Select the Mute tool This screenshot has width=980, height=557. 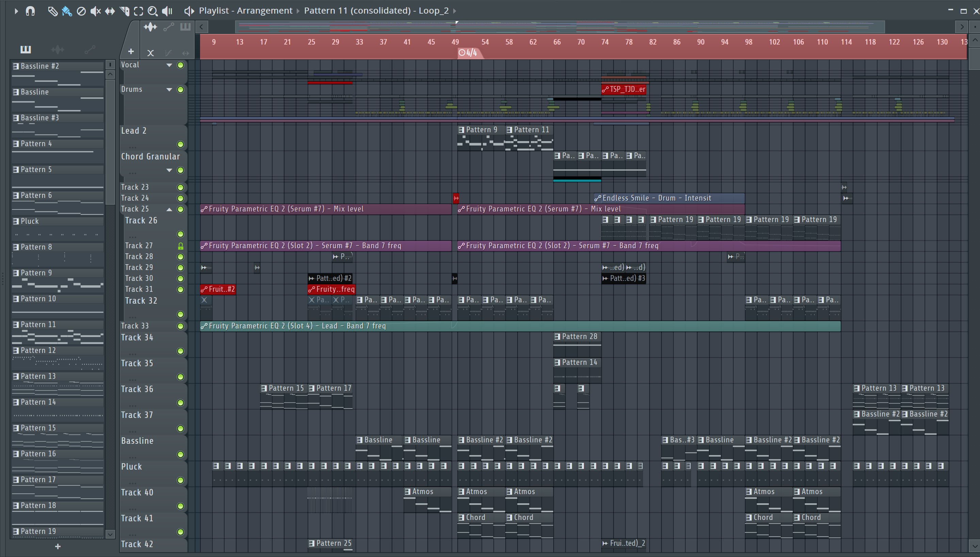click(95, 11)
